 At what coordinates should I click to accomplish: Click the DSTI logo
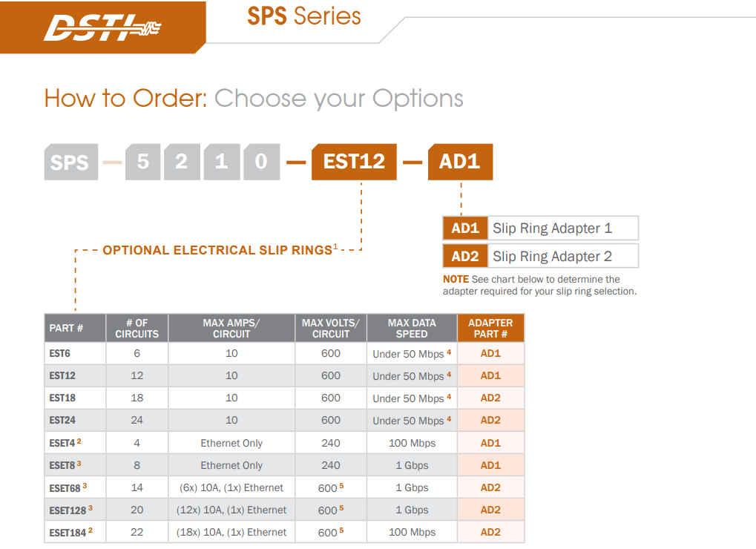102,27
